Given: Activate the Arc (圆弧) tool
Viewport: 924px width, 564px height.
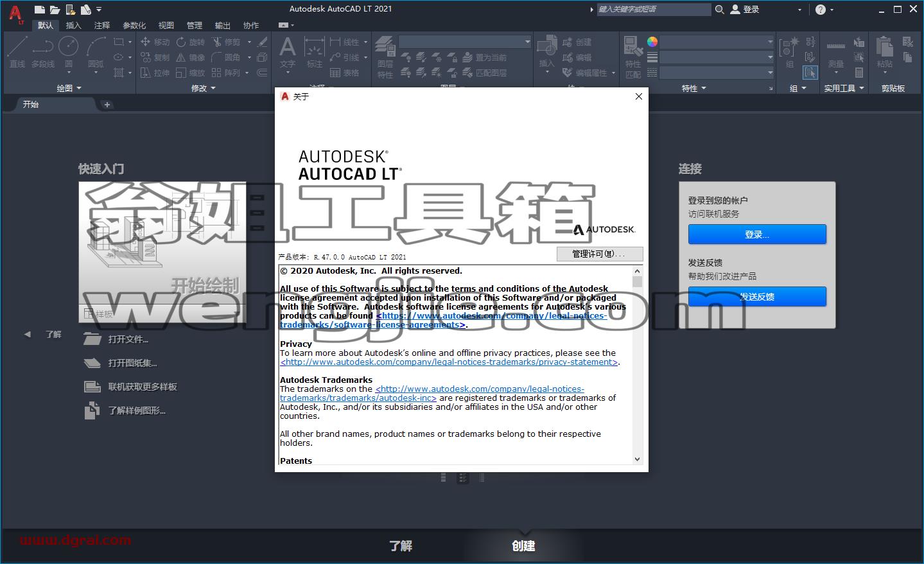Looking at the screenshot, I should [x=96, y=51].
